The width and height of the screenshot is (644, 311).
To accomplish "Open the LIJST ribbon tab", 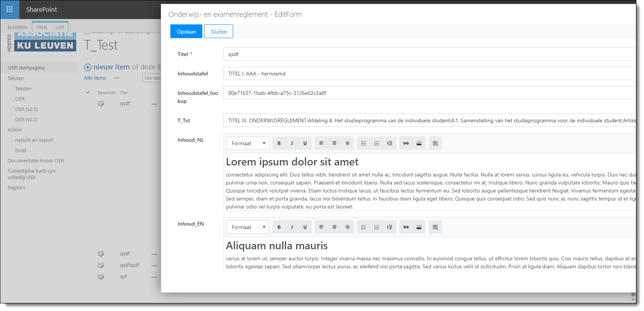I will tap(60, 27).
